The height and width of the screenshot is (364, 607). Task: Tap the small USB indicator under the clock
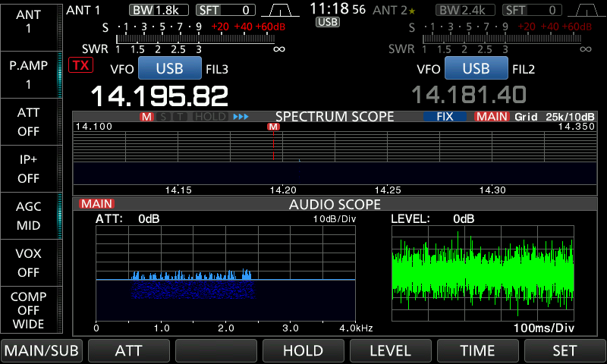[x=328, y=23]
